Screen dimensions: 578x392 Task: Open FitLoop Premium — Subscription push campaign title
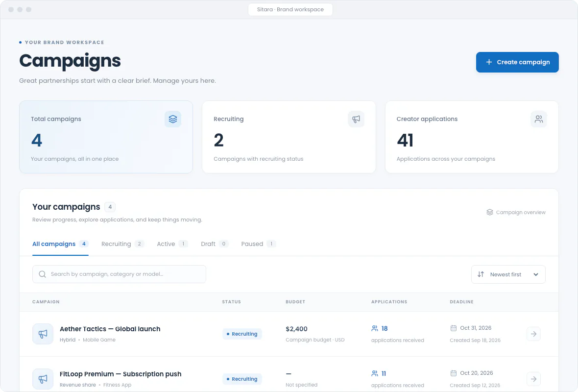pyautogui.click(x=120, y=374)
